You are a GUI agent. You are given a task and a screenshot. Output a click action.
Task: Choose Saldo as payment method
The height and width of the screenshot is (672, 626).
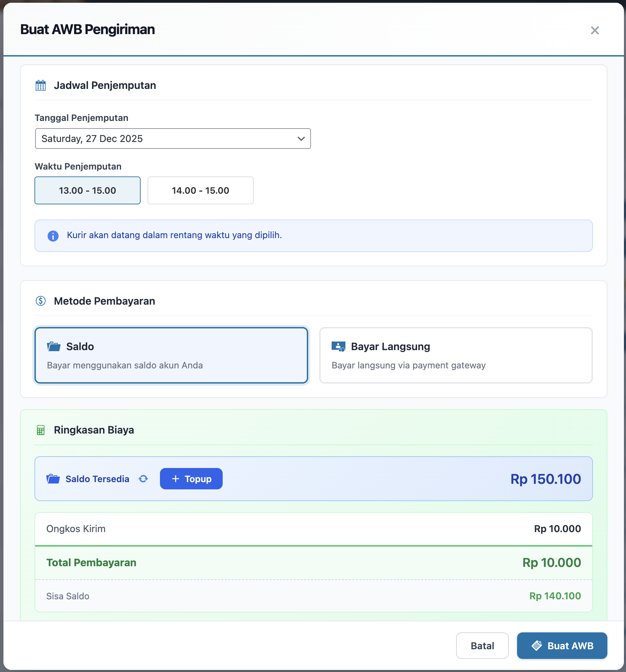coord(171,355)
